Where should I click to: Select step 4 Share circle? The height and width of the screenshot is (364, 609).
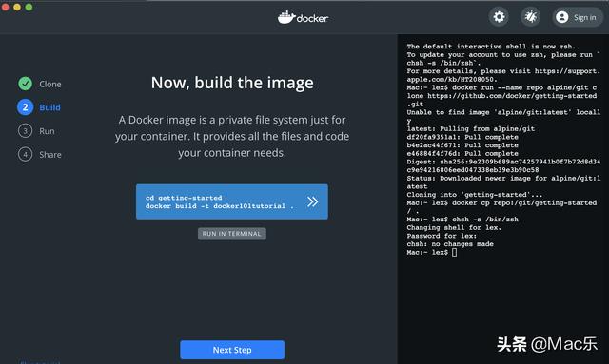tap(26, 155)
